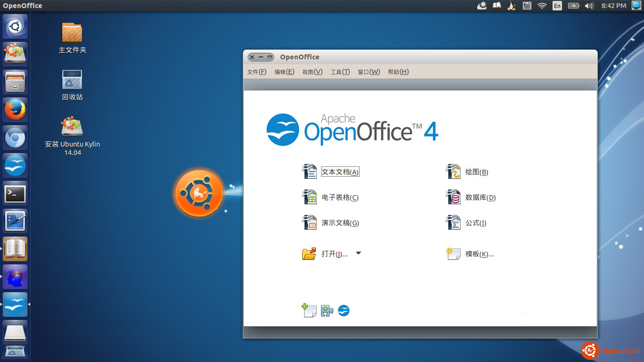Click the OpenOffice info bird icon at bottom

point(344,311)
